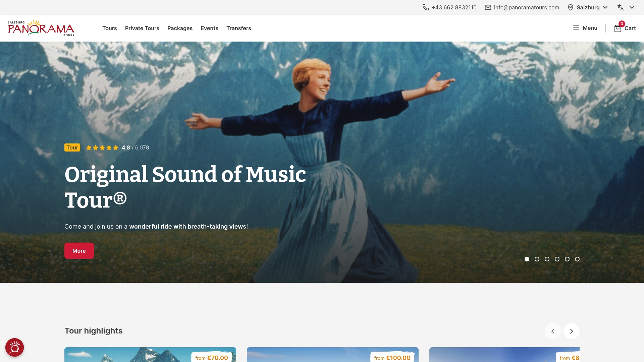Click the hamburger Menu icon

[x=576, y=28]
